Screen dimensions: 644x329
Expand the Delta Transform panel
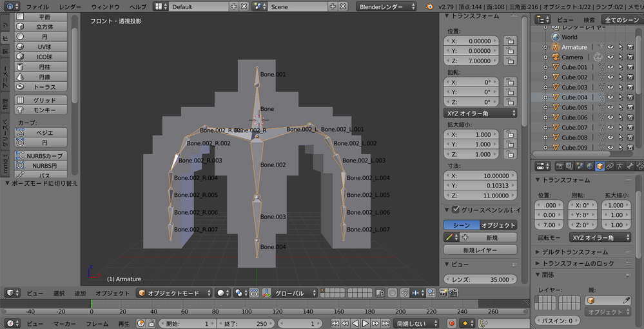click(575, 252)
